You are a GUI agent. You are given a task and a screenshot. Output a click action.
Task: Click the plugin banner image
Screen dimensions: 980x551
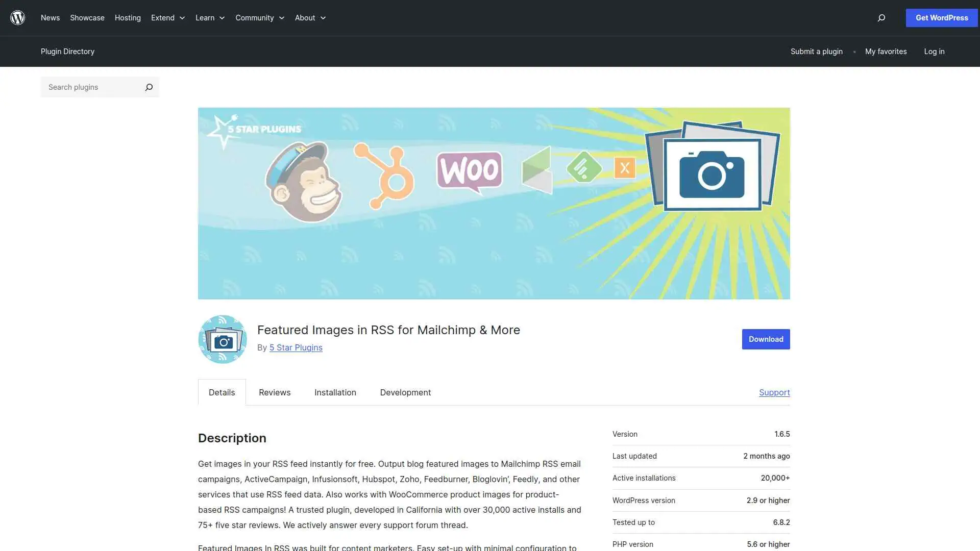click(x=494, y=203)
